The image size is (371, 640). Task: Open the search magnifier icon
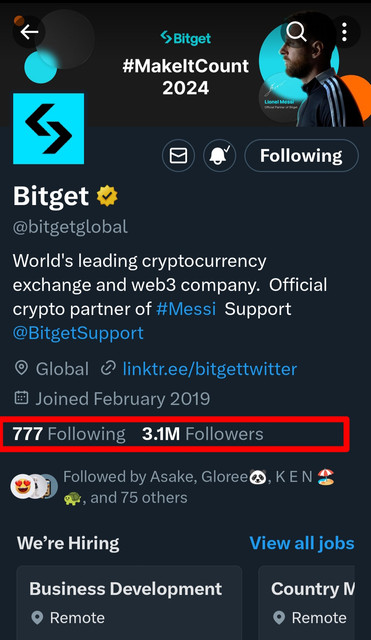296,31
